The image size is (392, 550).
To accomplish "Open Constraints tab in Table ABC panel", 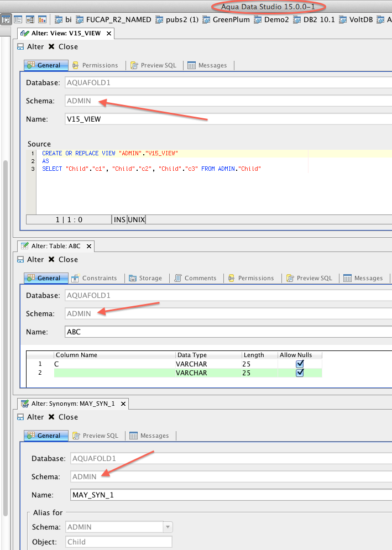I will click(94, 278).
